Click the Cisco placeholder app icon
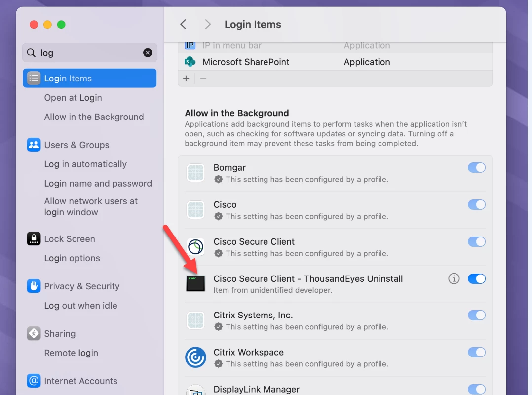This screenshot has width=532, height=395. coord(195,210)
